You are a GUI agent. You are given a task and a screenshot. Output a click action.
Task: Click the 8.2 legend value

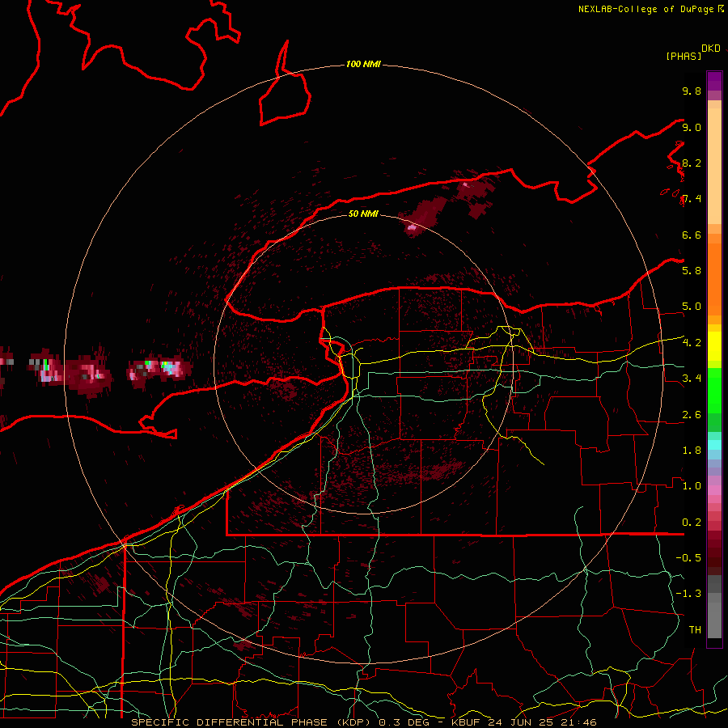tap(692, 163)
